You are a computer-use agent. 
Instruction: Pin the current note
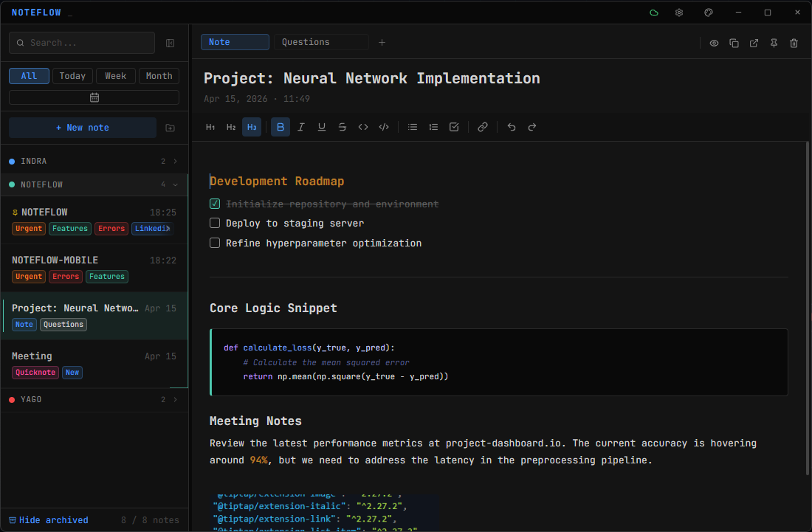[x=774, y=43]
